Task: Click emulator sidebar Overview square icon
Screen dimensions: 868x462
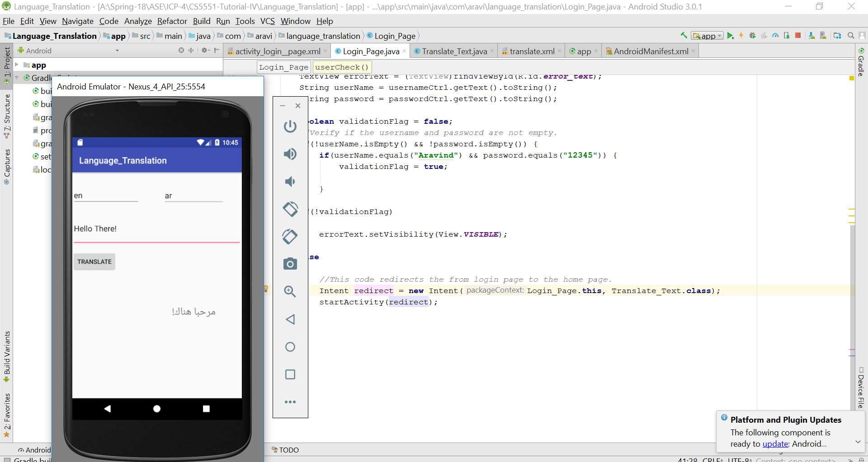Action: [290, 374]
